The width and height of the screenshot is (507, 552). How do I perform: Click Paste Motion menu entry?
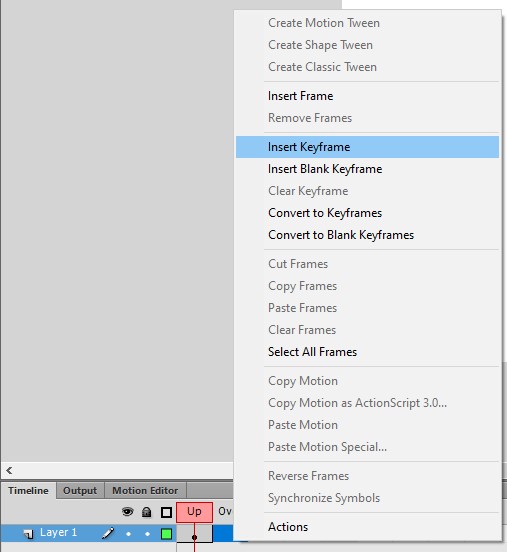tap(367, 425)
